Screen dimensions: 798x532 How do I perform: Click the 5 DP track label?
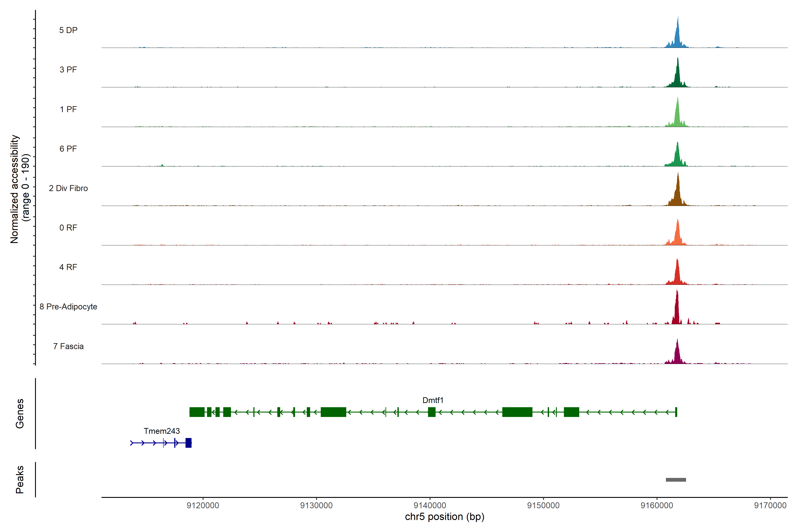68,30
